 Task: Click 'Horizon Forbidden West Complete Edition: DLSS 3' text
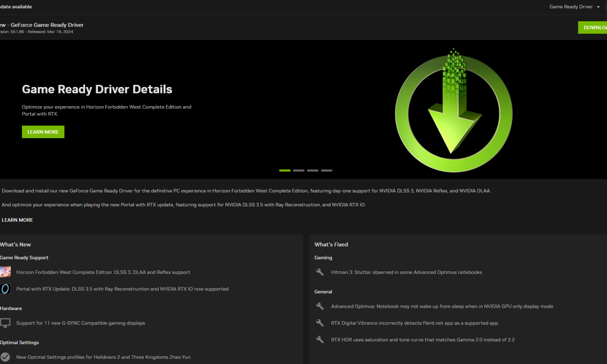tap(103, 272)
